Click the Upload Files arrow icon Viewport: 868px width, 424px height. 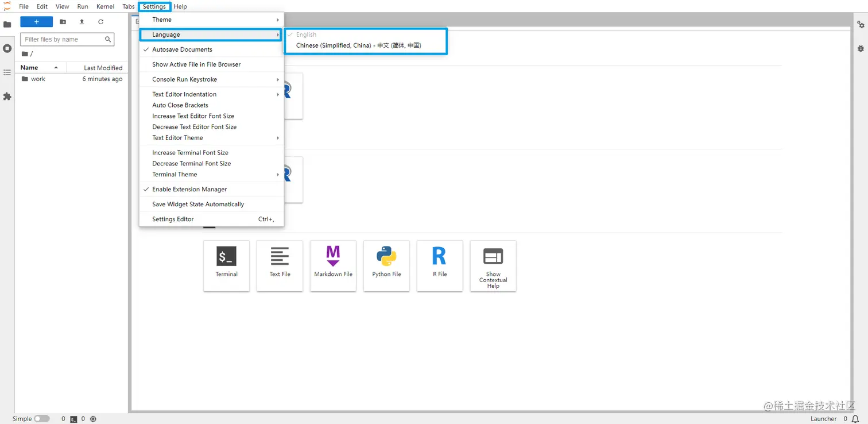click(82, 22)
